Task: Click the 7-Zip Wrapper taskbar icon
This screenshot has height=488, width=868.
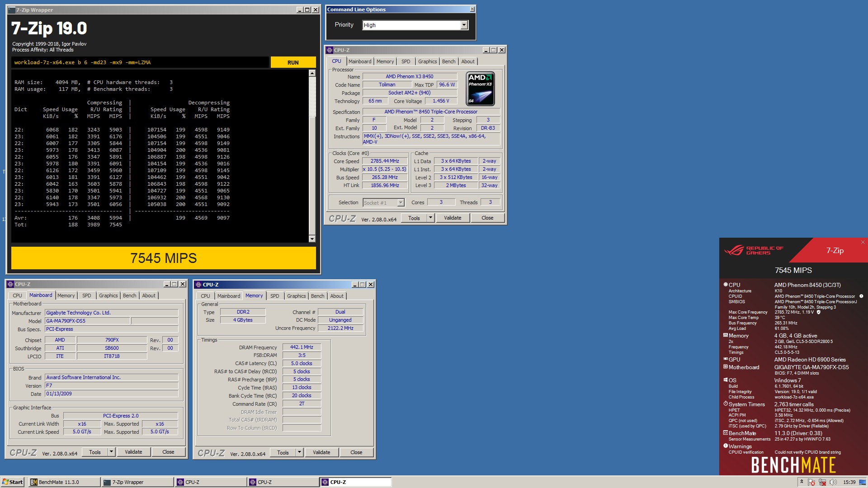Action: pos(107,482)
